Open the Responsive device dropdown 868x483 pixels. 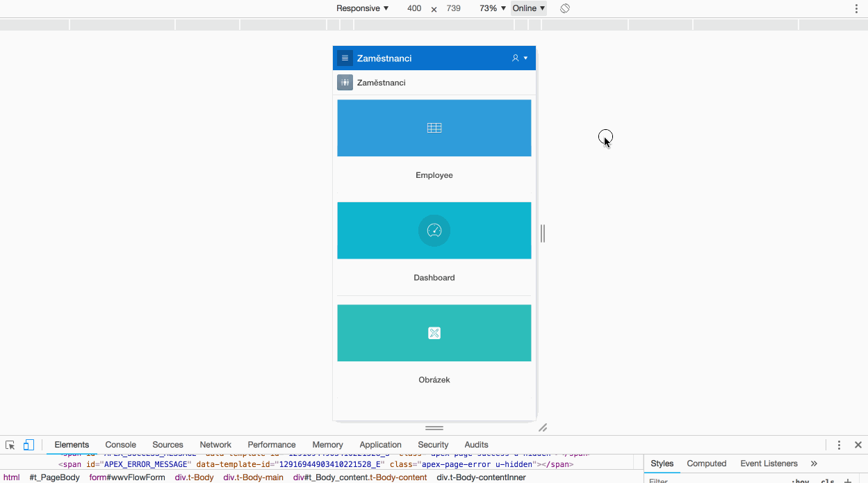click(x=362, y=8)
